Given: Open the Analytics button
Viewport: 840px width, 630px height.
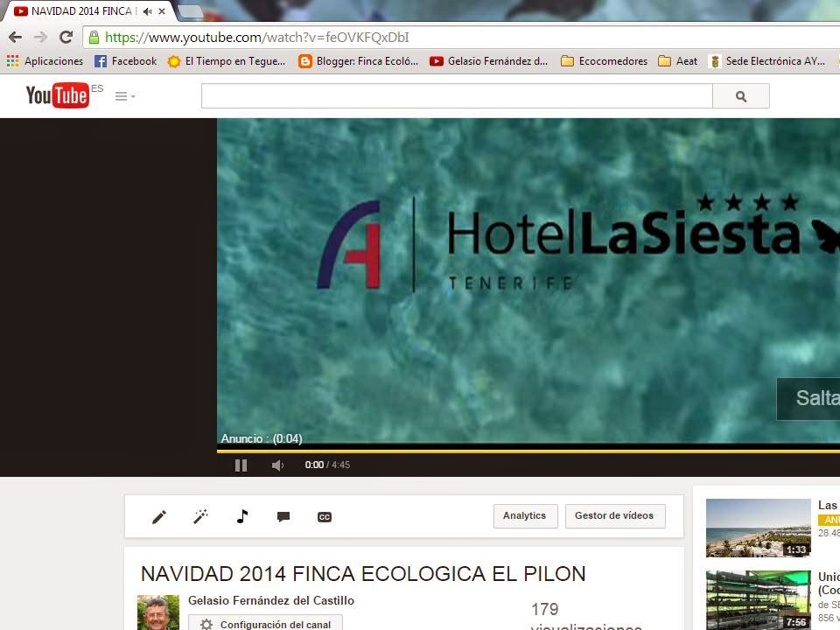Looking at the screenshot, I should point(525,516).
